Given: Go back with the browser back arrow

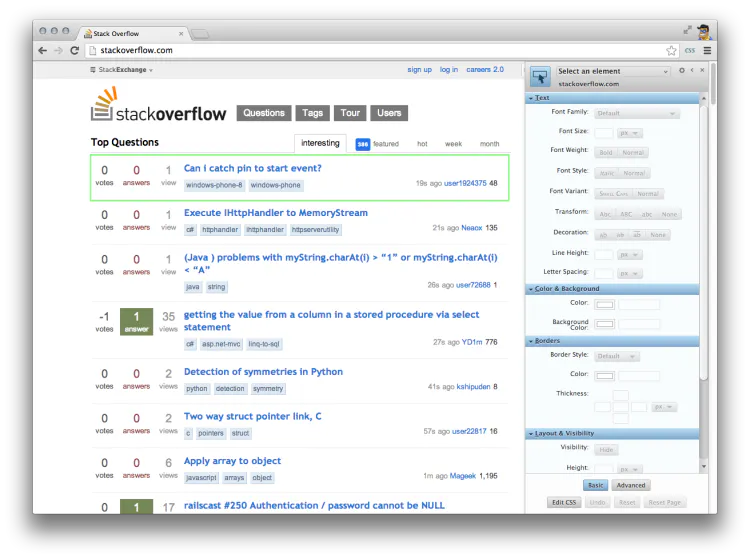Looking at the screenshot, I should pyautogui.click(x=43, y=50).
